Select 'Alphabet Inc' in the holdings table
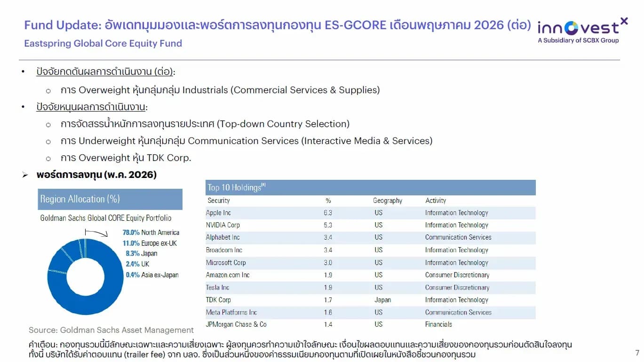 pos(223,237)
